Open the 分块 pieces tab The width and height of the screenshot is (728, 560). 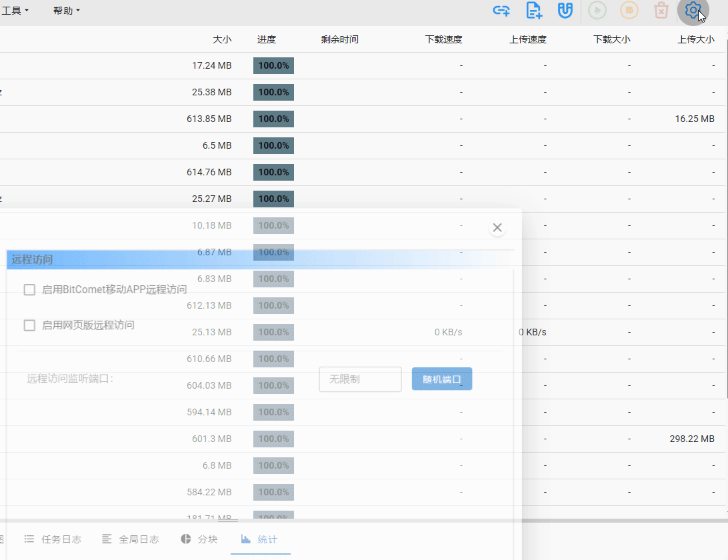(x=199, y=539)
